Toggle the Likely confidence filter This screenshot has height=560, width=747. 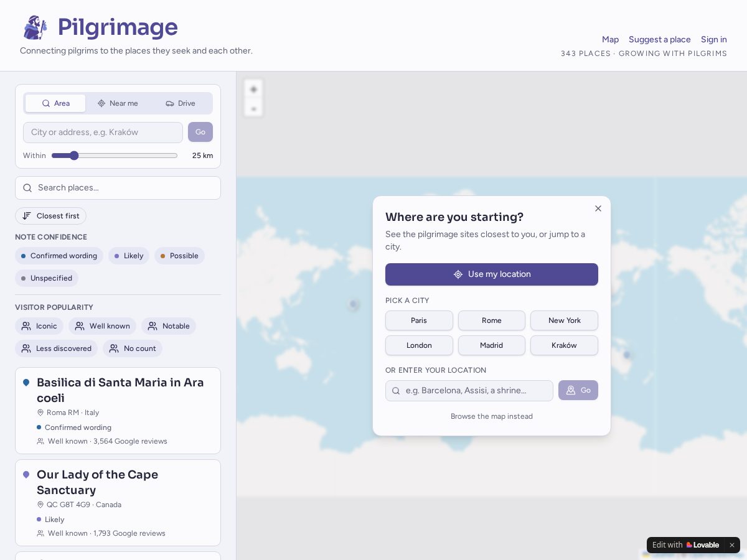click(x=129, y=256)
